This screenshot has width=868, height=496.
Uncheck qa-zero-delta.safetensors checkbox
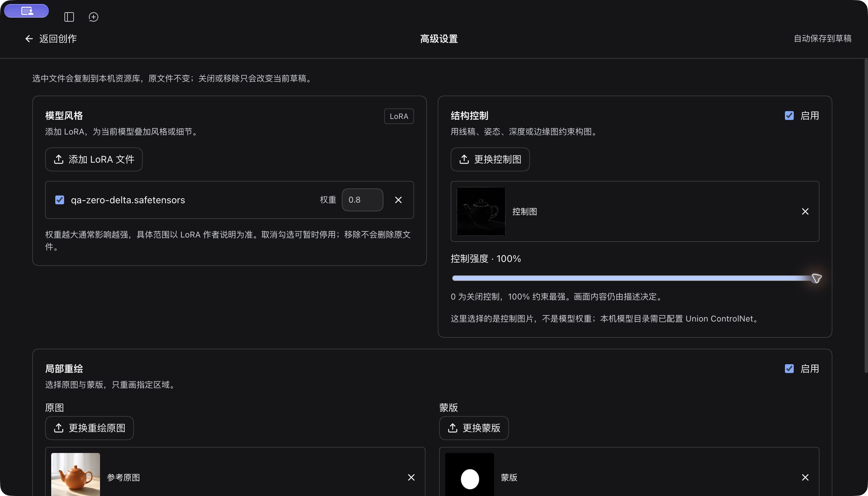point(60,200)
